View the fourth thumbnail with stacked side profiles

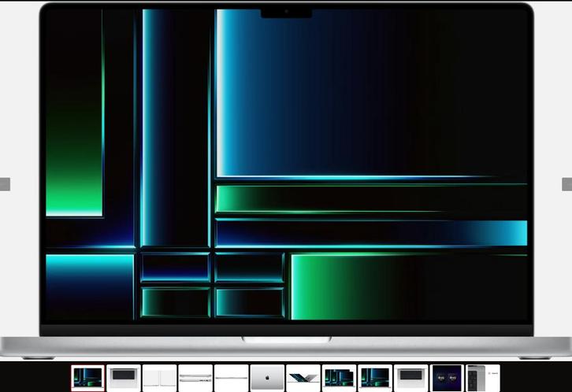point(195,378)
